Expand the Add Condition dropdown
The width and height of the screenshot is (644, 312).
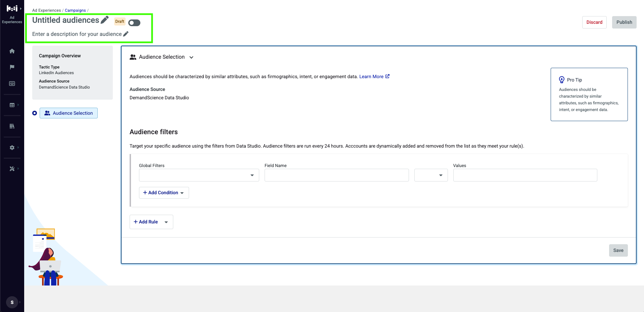(x=164, y=193)
